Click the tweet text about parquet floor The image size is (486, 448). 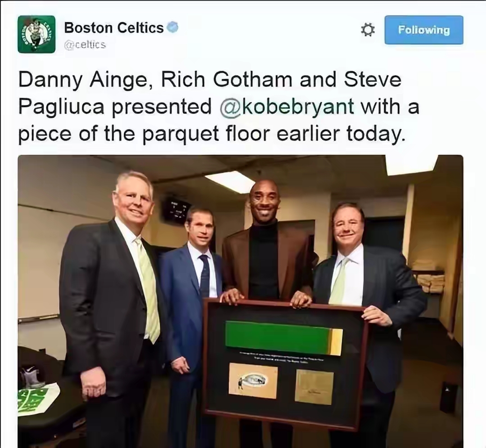(x=219, y=107)
